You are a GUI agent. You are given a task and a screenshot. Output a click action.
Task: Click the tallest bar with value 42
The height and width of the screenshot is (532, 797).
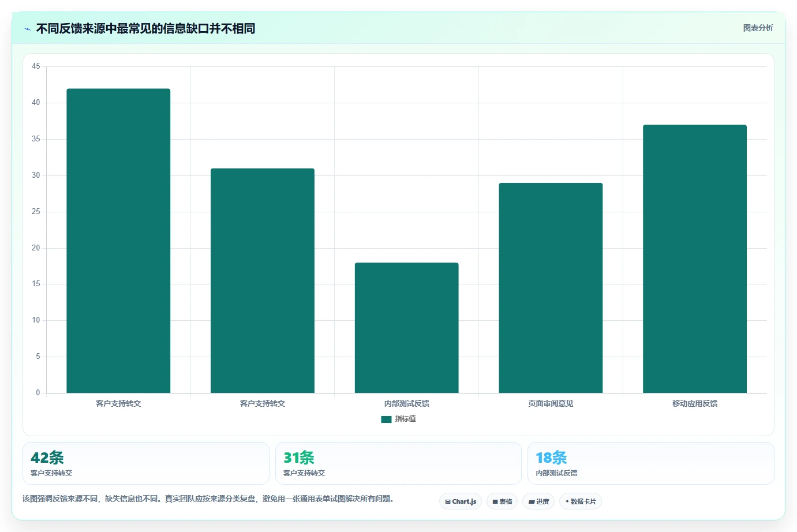pos(118,241)
